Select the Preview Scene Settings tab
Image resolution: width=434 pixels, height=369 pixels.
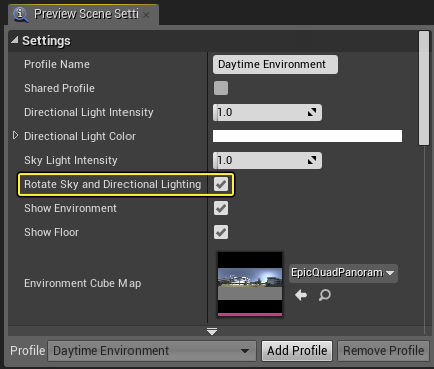coord(83,14)
